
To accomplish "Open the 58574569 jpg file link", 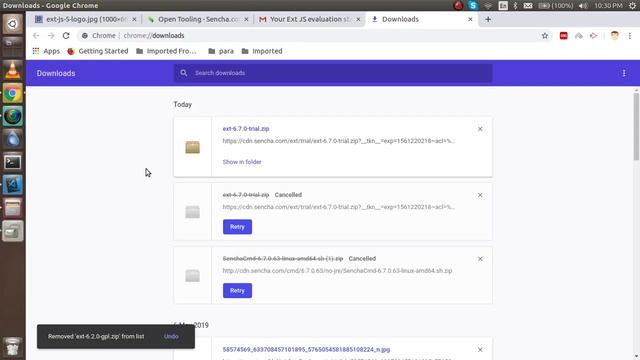I will (306, 349).
